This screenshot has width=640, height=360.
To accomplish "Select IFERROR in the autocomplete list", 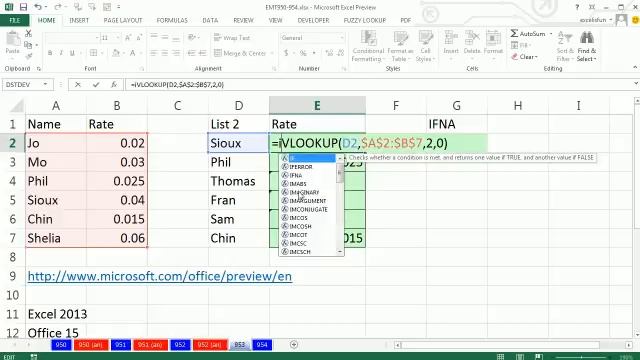I will pos(301,167).
